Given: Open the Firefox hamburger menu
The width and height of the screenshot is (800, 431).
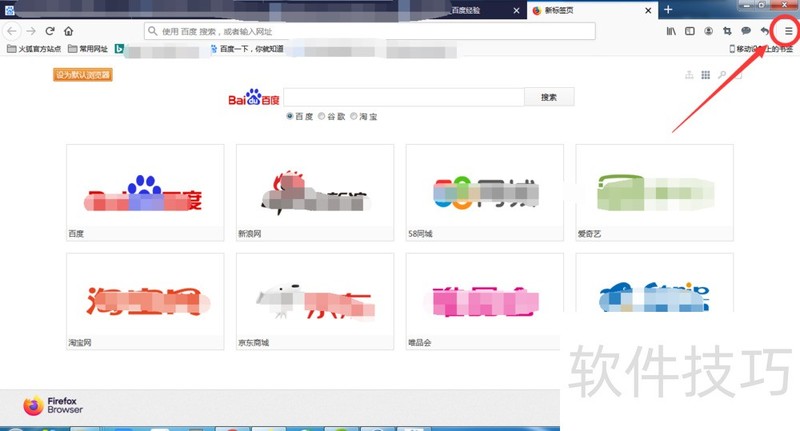Looking at the screenshot, I should point(788,31).
